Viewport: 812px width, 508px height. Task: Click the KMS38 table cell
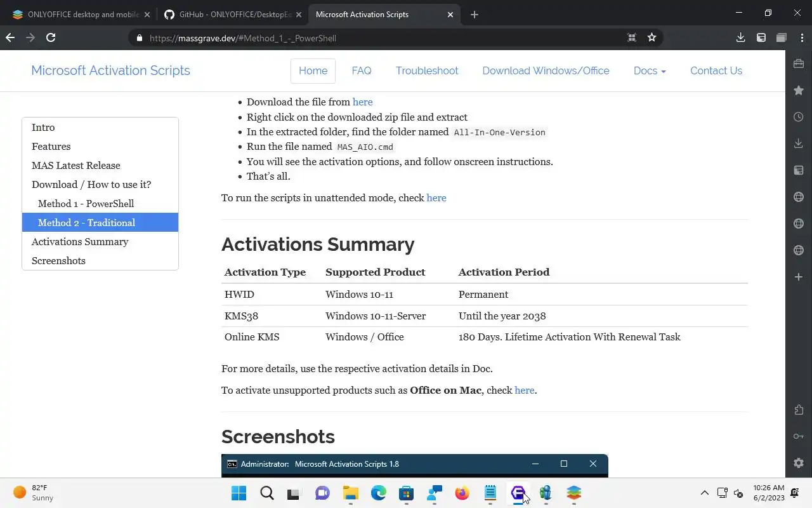point(272,316)
